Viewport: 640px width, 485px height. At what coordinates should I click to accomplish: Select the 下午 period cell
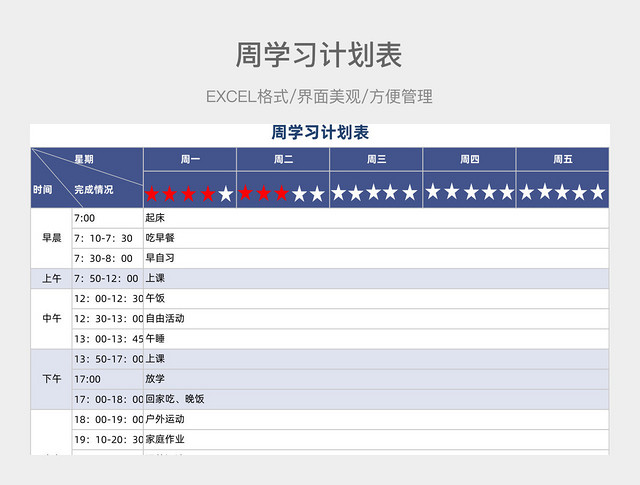51,379
